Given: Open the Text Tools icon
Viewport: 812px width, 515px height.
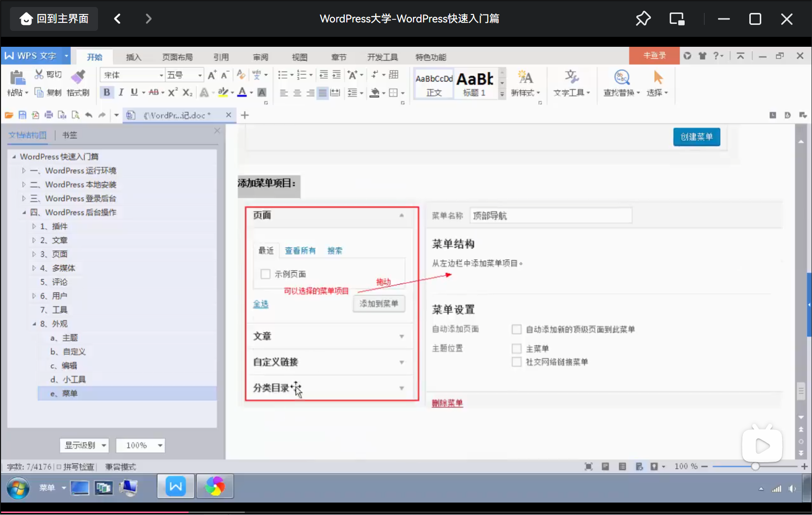Looking at the screenshot, I should click(x=571, y=77).
